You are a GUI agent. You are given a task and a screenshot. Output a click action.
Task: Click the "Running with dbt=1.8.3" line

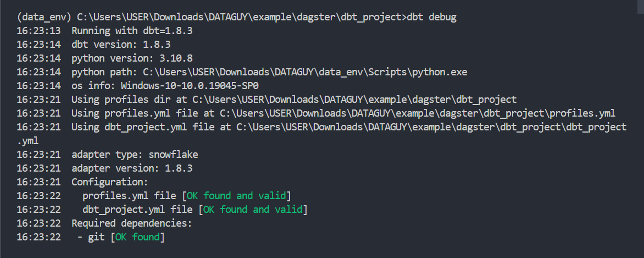[x=132, y=31]
